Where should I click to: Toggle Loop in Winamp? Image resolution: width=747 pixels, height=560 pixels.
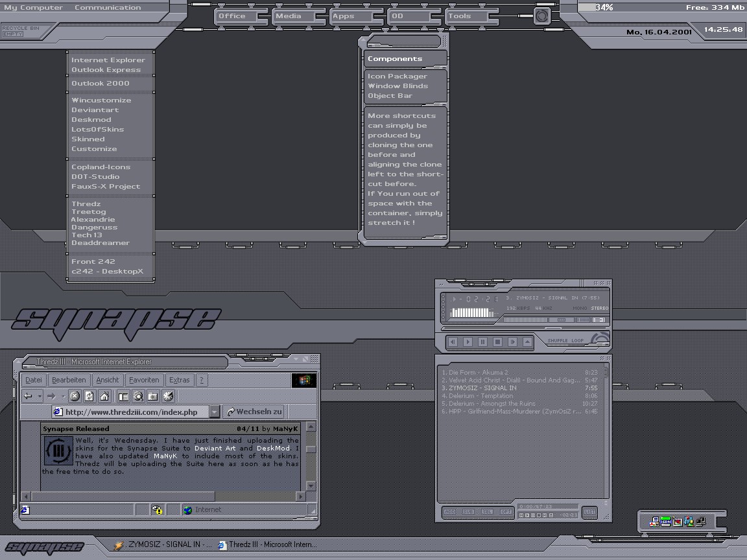point(577,341)
